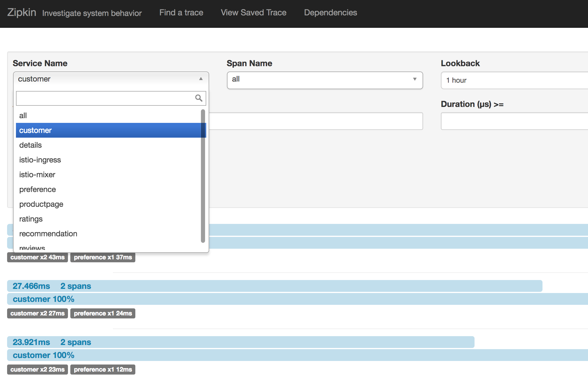Screen dimensions: 588x384
Task: Open the Find a trace tab
Action: (181, 12)
